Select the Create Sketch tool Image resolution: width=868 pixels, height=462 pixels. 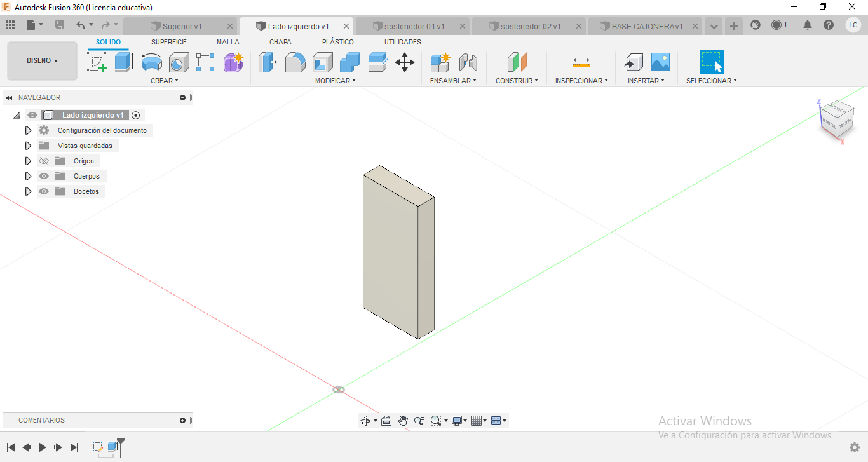(x=97, y=62)
